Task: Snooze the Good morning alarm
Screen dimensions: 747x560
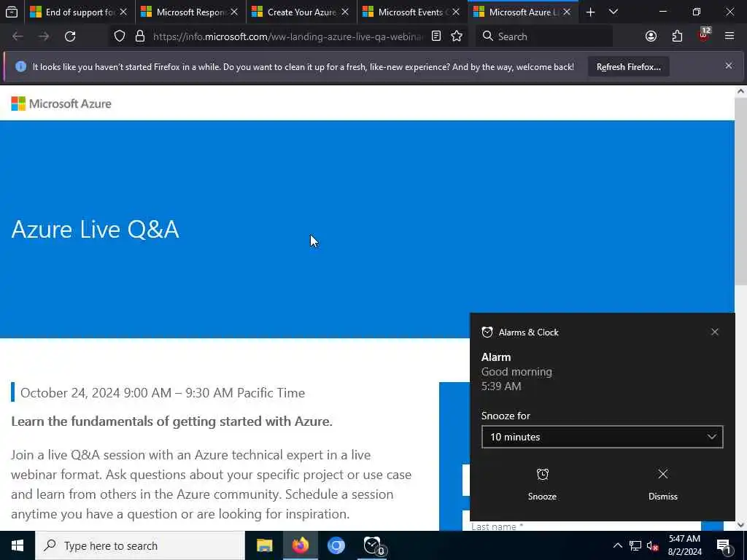Action: coord(542,484)
